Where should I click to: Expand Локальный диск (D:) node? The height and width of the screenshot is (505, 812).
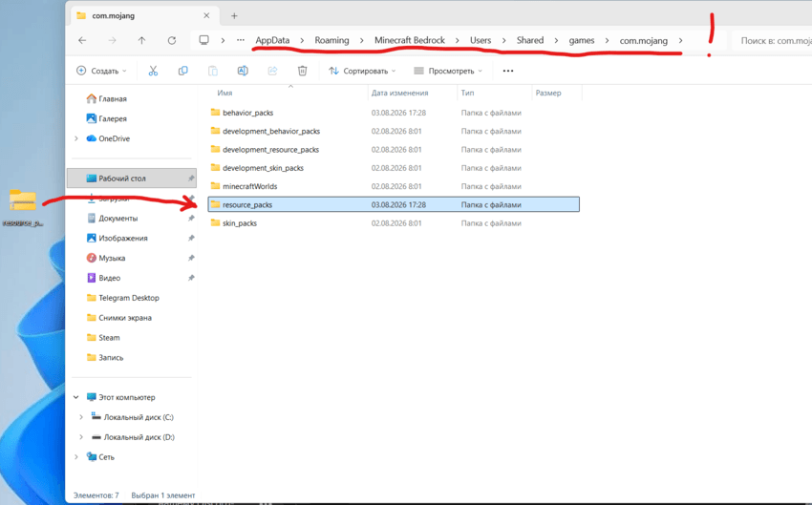tap(81, 437)
